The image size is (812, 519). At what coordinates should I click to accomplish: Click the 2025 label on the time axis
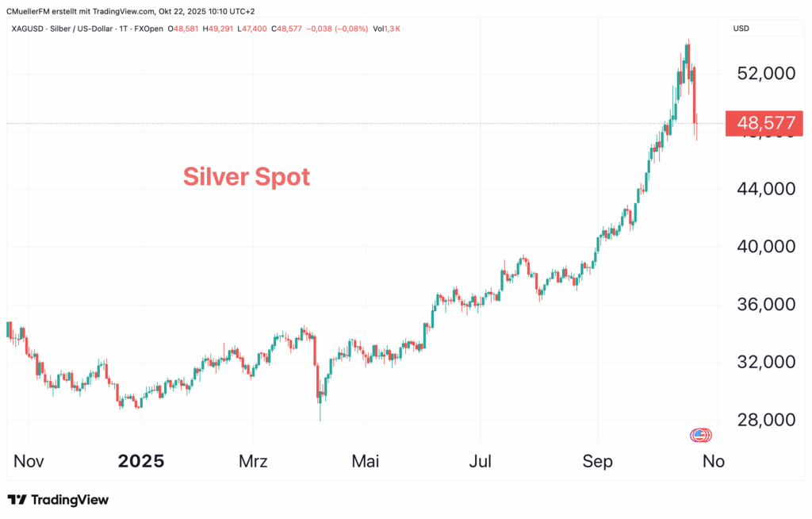tap(140, 462)
